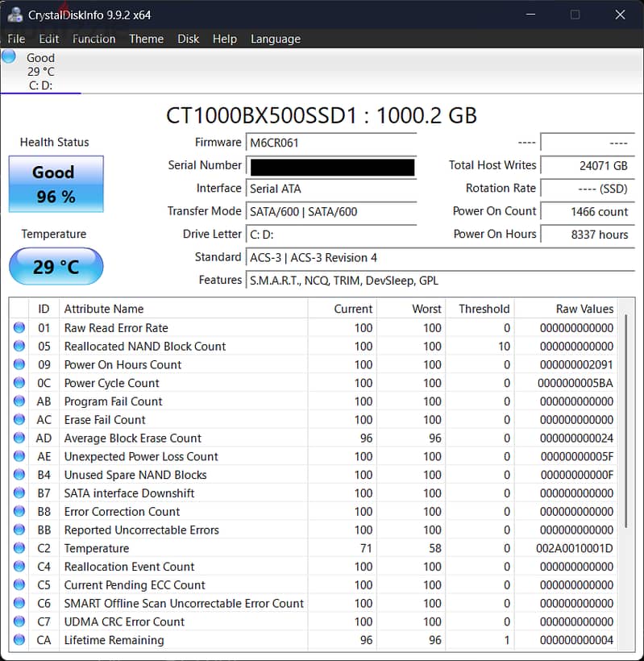644x661 pixels.
Task: Select raw value 0000000005BA
Action: [575, 383]
